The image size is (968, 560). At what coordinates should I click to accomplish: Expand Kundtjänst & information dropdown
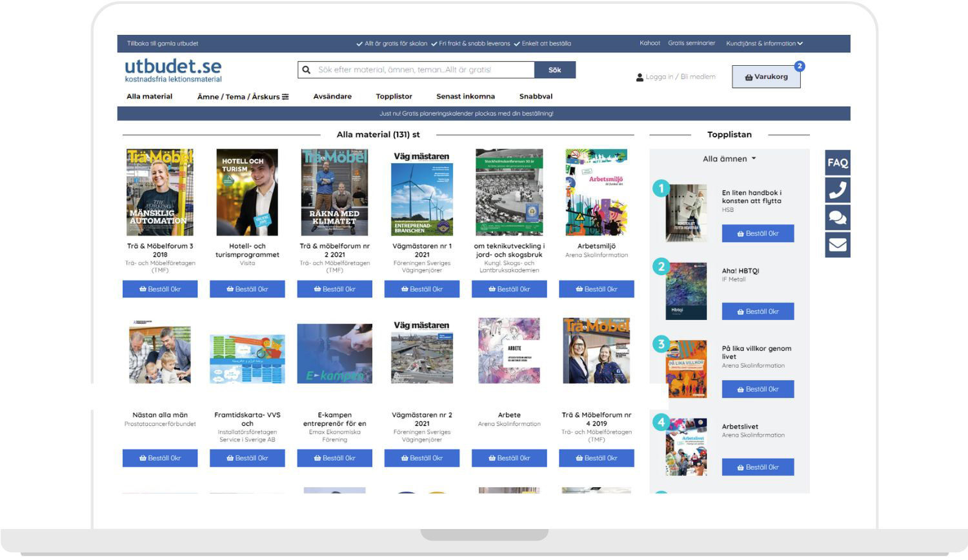point(764,44)
